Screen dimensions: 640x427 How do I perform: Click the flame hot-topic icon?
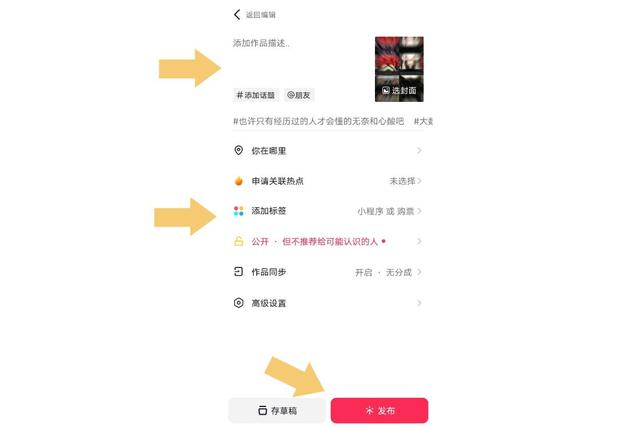(x=239, y=181)
